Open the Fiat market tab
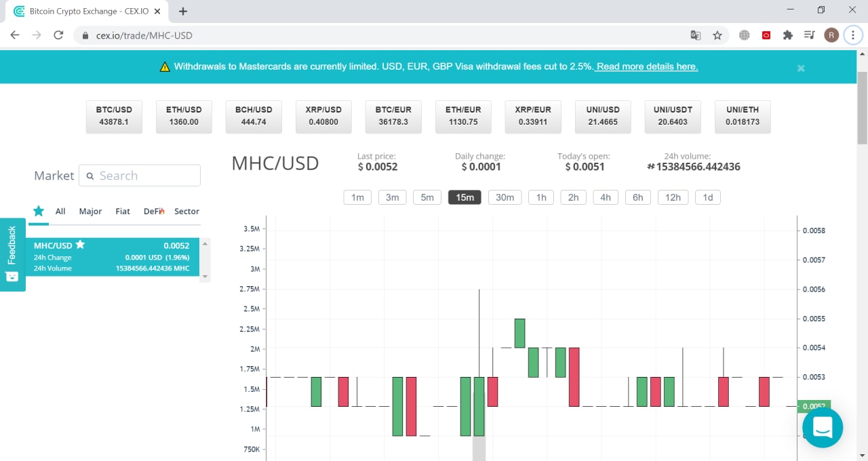The image size is (868, 461). point(123,211)
